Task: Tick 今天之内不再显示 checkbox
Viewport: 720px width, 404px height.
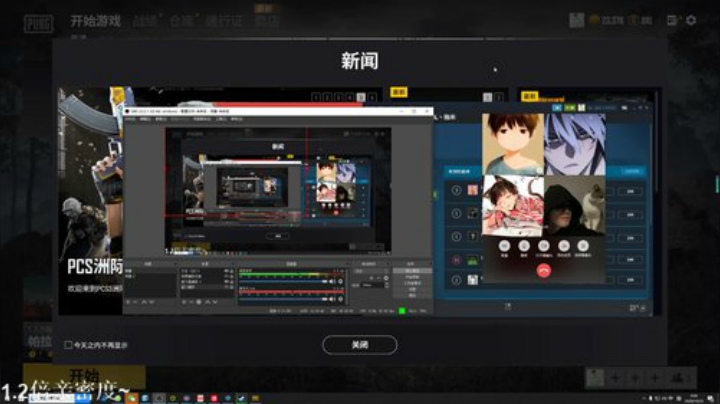Action: (x=68, y=345)
